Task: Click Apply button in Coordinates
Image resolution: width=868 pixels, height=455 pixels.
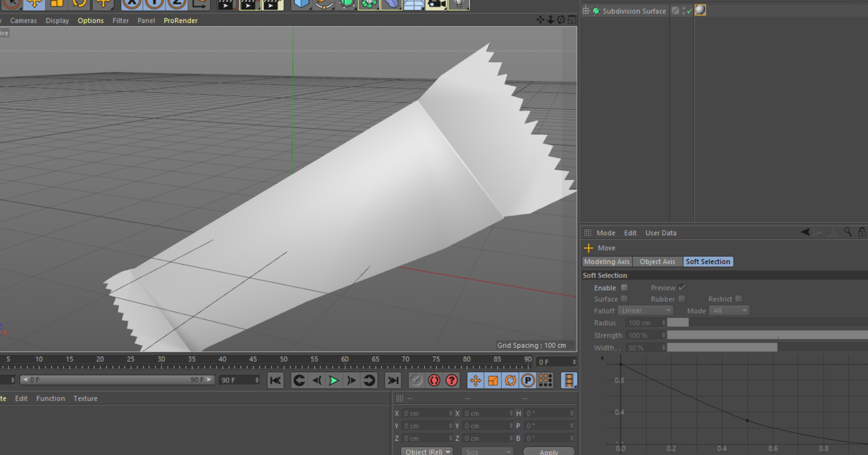Action: [x=549, y=452]
